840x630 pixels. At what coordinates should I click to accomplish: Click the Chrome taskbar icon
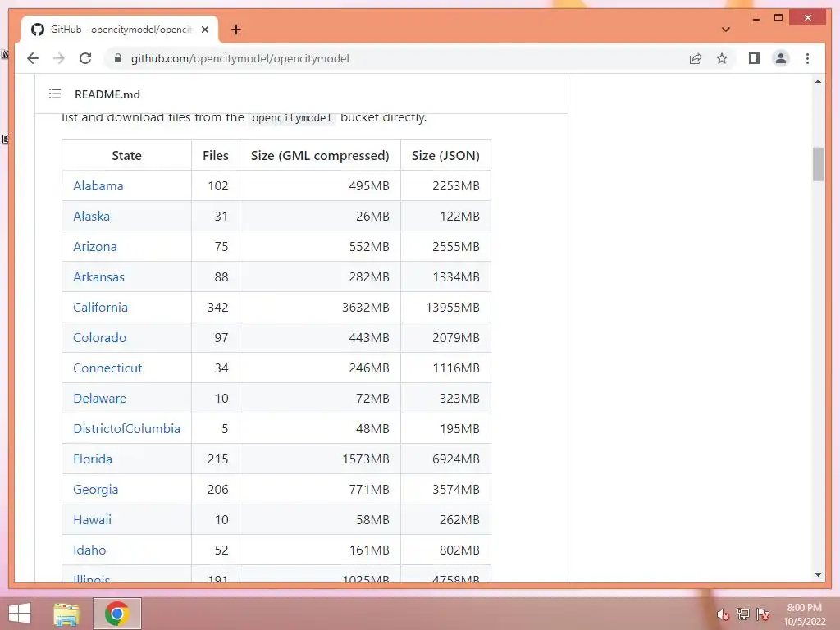click(117, 614)
